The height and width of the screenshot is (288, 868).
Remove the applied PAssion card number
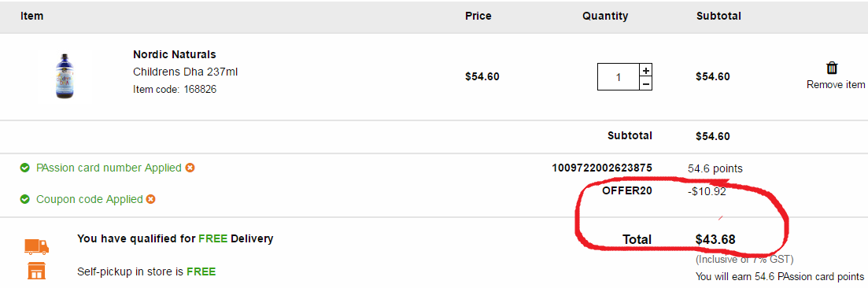[x=190, y=168]
